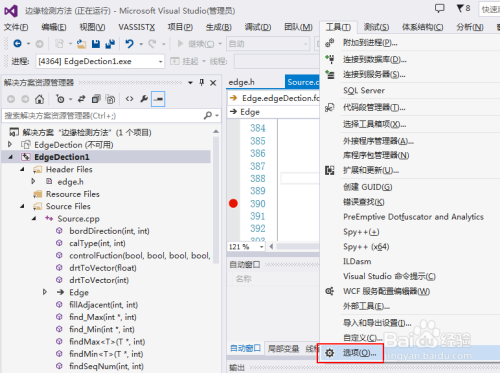
Task: Click the Save All icon
Action: (110, 44)
